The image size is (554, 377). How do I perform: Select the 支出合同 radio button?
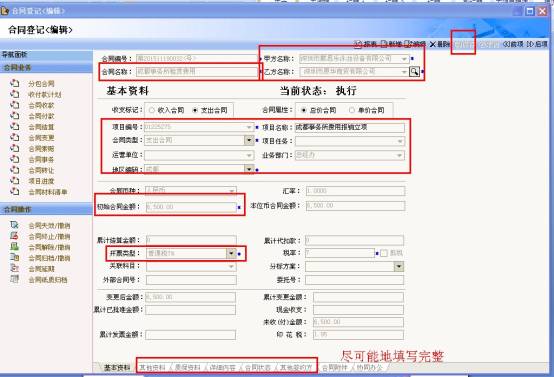point(195,110)
